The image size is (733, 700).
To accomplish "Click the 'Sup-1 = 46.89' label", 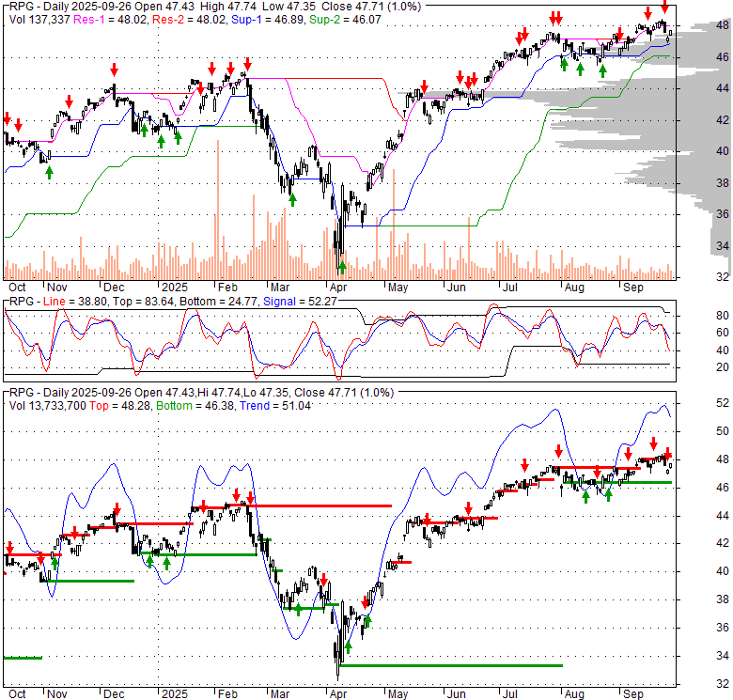I will 269,20.
